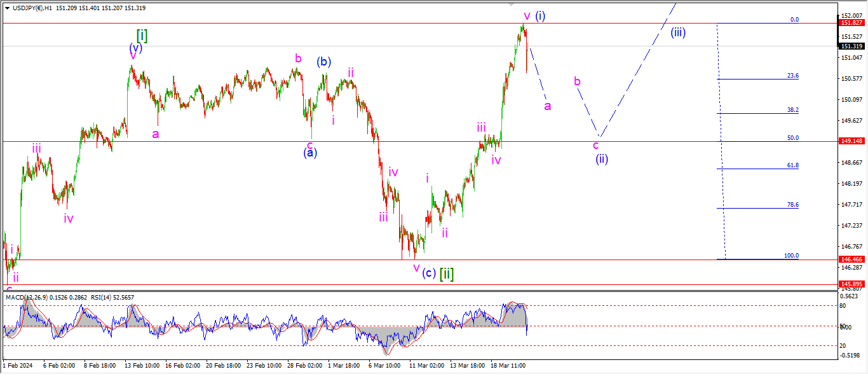The image size is (868, 374).
Task: Select the Fibonacci 78.6 level label
Action: (792, 205)
